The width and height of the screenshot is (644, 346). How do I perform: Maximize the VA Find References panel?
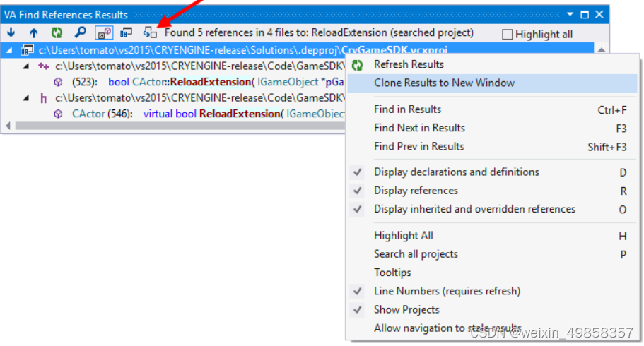[x=585, y=15]
